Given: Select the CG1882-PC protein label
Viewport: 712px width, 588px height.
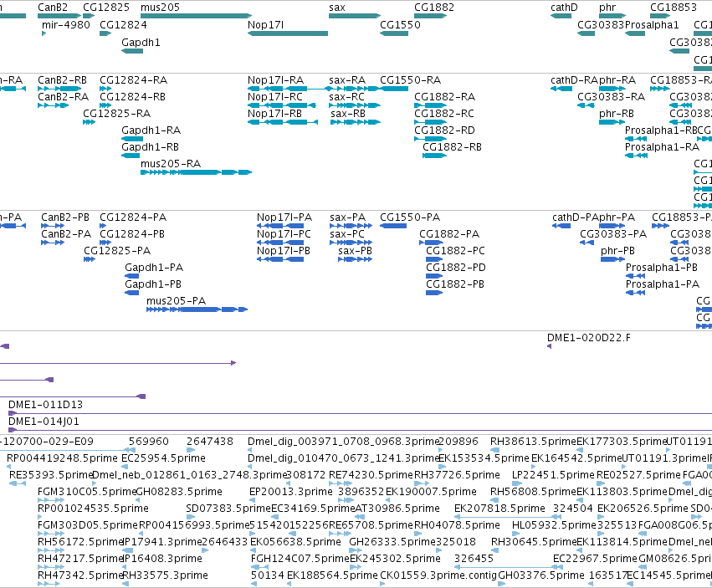Looking at the screenshot, I should point(455,251).
